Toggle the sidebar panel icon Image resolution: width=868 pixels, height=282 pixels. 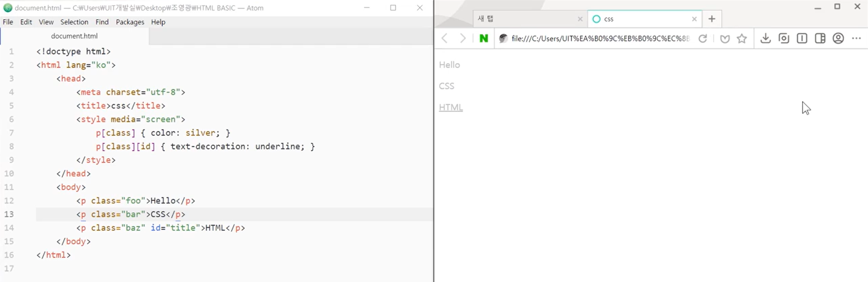(820, 38)
